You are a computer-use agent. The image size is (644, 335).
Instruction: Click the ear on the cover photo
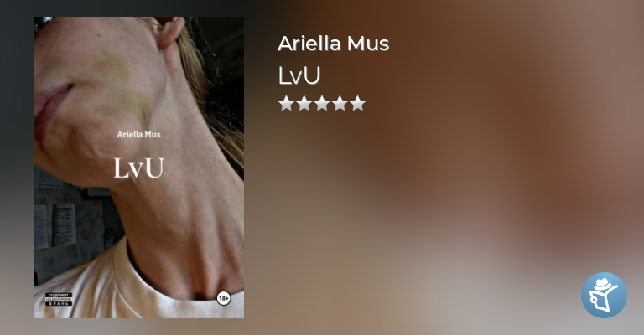(x=169, y=32)
